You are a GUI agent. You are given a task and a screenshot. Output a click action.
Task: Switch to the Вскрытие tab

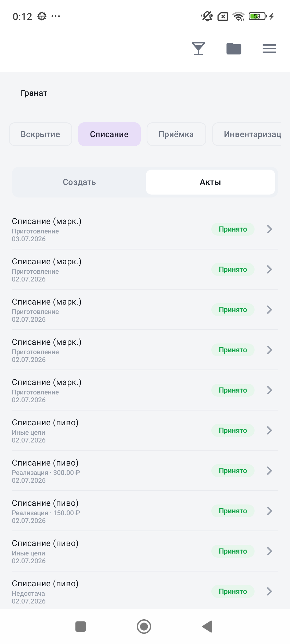click(x=41, y=134)
